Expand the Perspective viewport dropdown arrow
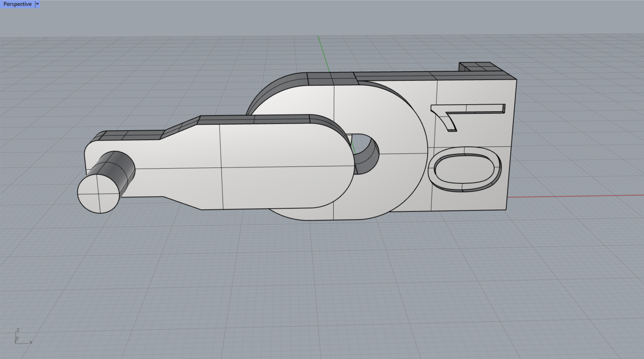Screen dimensions: 644x359 pyautogui.click(x=37, y=4)
